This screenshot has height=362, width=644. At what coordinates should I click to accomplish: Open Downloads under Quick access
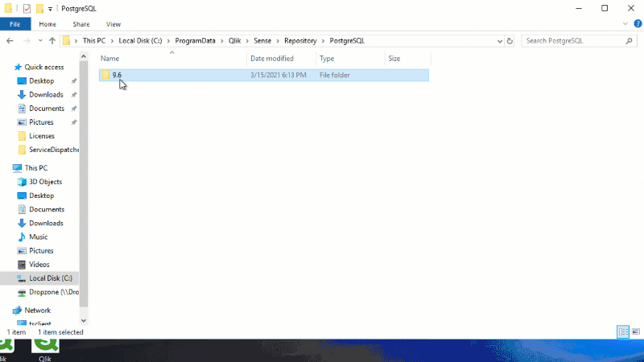pyautogui.click(x=46, y=94)
